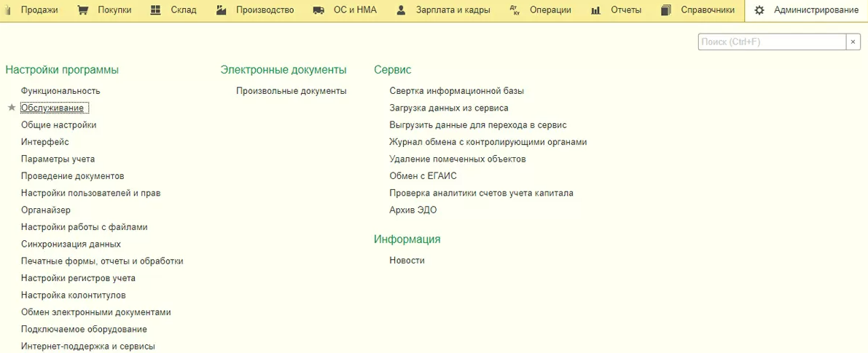868x353 pixels.
Task: Clear search with the x button
Action: pyautogui.click(x=853, y=42)
